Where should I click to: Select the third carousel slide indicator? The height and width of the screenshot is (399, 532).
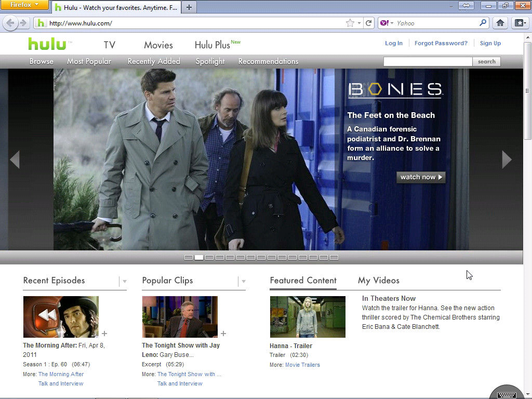[x=209, y=258]
